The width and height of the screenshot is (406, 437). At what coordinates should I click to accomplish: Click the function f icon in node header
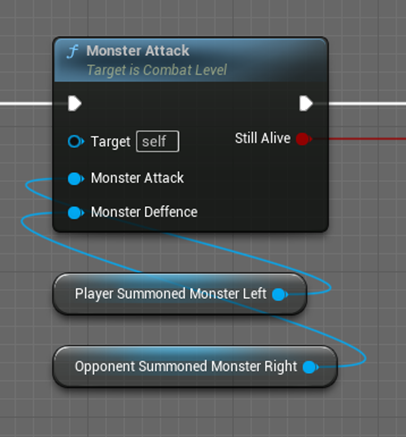tap(72, 52)
